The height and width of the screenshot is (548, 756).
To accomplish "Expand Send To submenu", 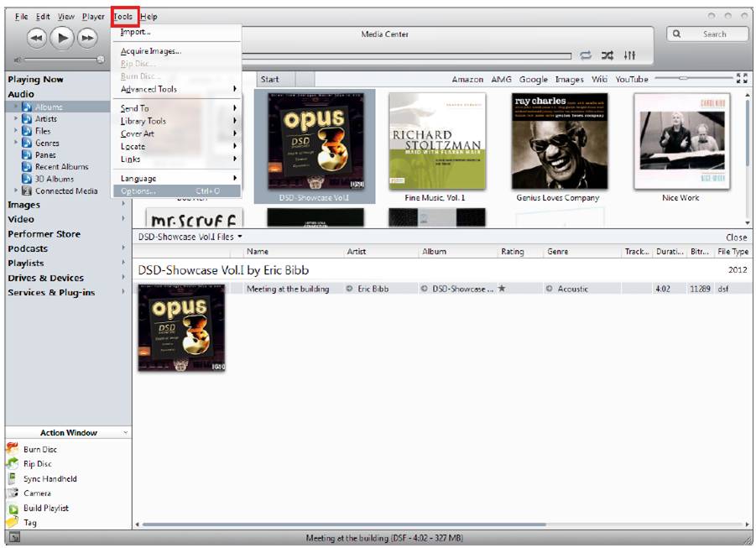I will coord(177,108).
